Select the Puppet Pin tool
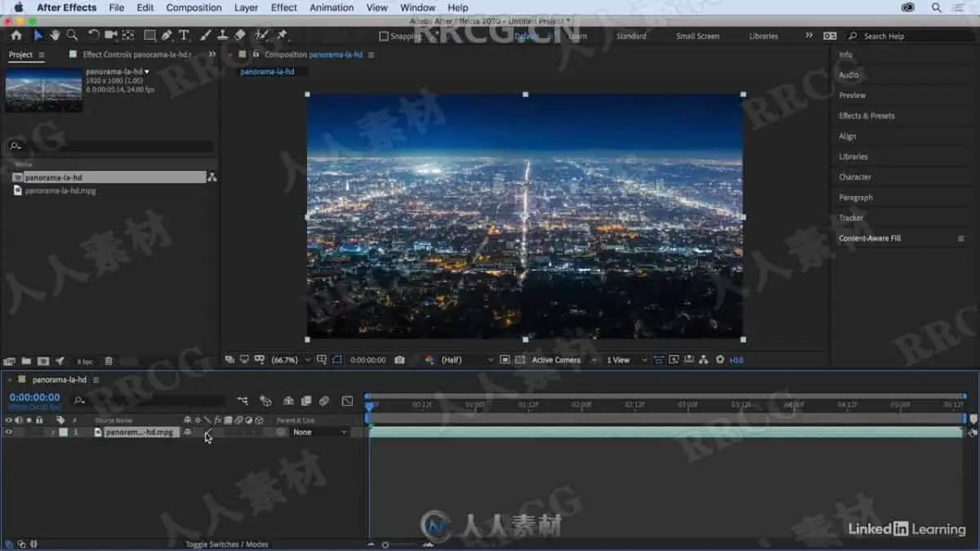Screen dimensions: 980x551 coord(282,35)
